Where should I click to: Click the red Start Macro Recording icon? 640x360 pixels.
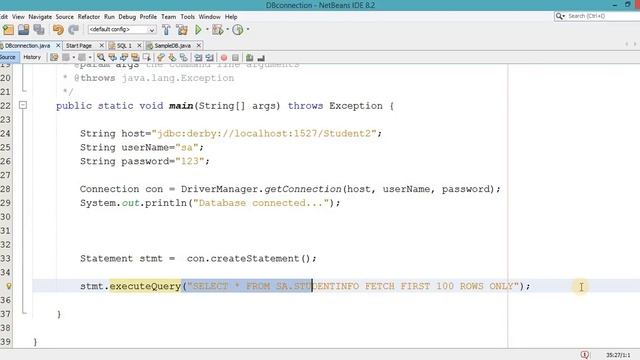tap(224, 58)
